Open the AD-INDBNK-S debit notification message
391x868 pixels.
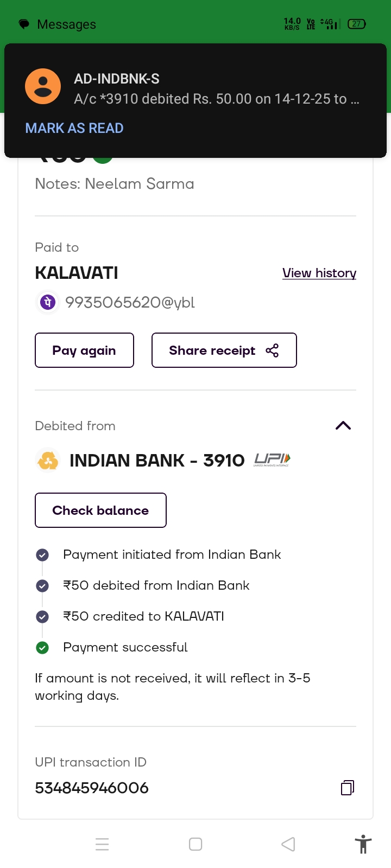pos(216,90)
